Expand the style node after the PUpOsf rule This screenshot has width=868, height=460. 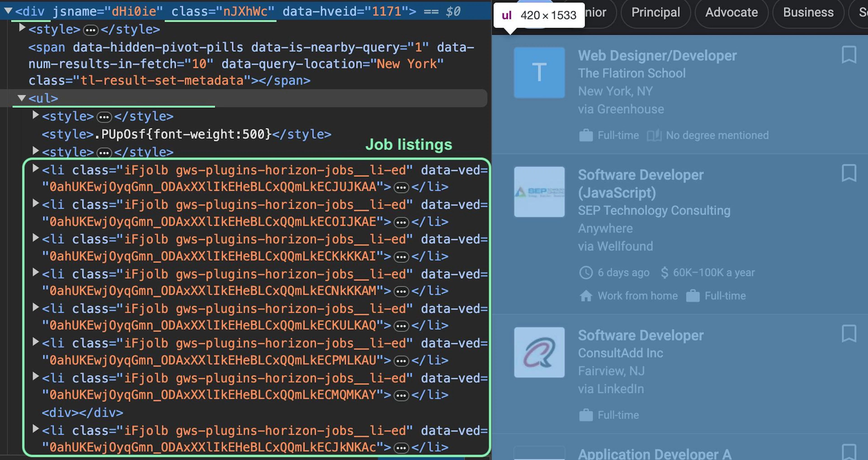35,151
